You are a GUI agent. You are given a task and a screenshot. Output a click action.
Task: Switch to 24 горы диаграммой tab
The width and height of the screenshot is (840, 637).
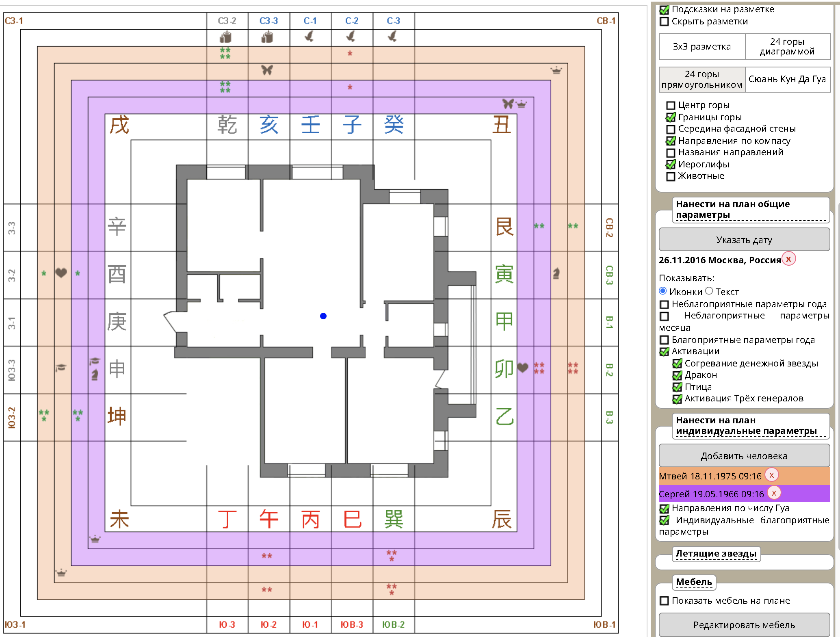[787, 47]
